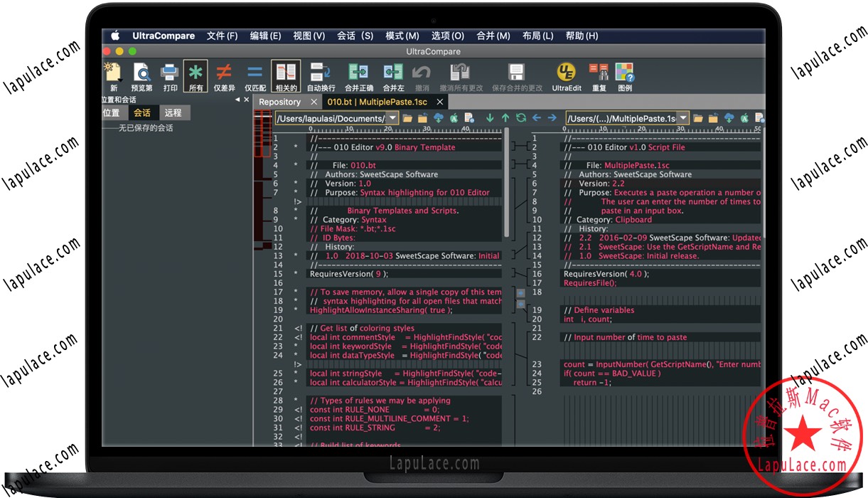Image resolution: width=868 pixels, height=498 pixels.
Task: Click the open folder icon beside right file path
Action: [x=698, y=118]
